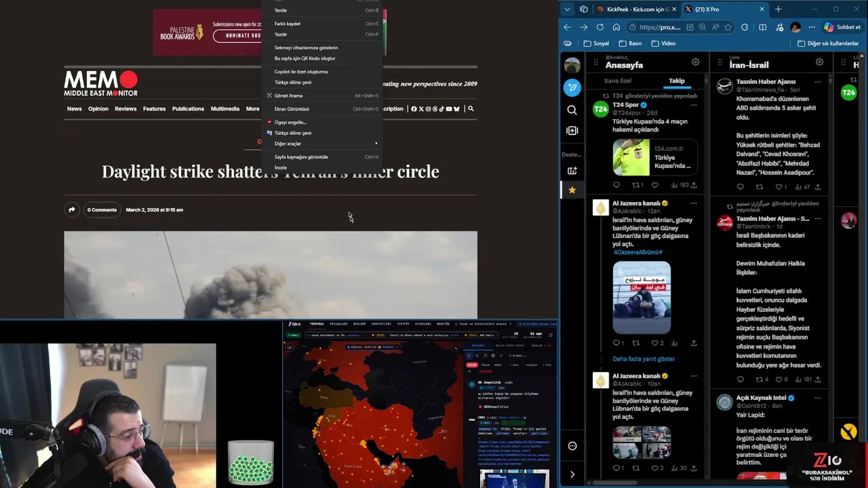Choose Farklı kaydet from context menu
The image size is (868, 488).
point(323,24)
